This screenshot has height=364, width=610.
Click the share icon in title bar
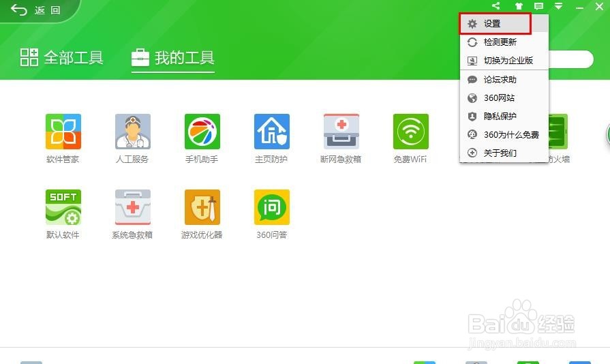pyautogui.click(x=495, y=6)
